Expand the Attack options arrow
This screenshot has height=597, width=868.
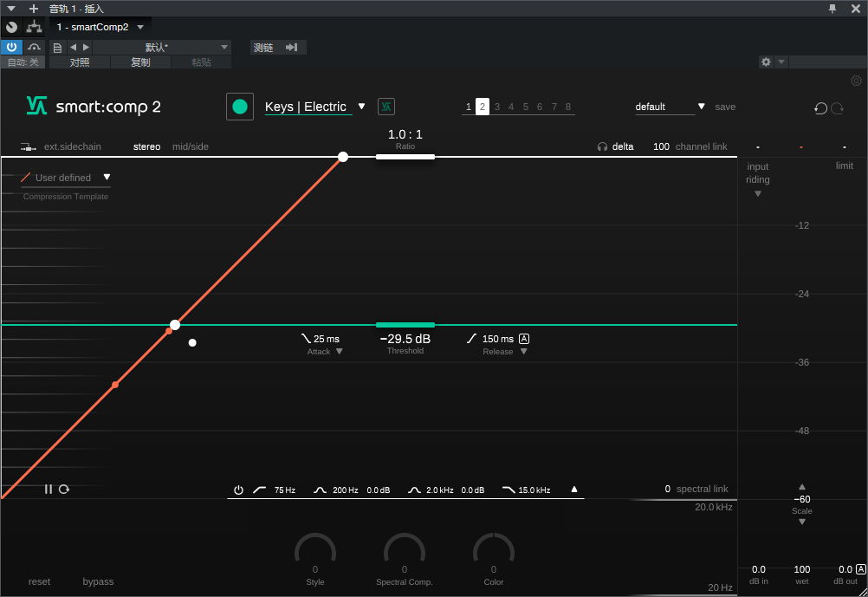(x=340, y=352)
